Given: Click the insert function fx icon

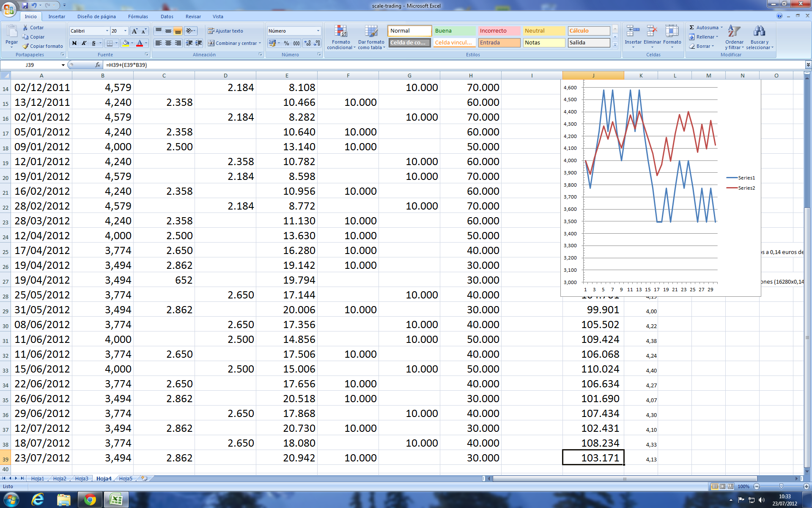Looking at the screenshot, I should 98,65.
